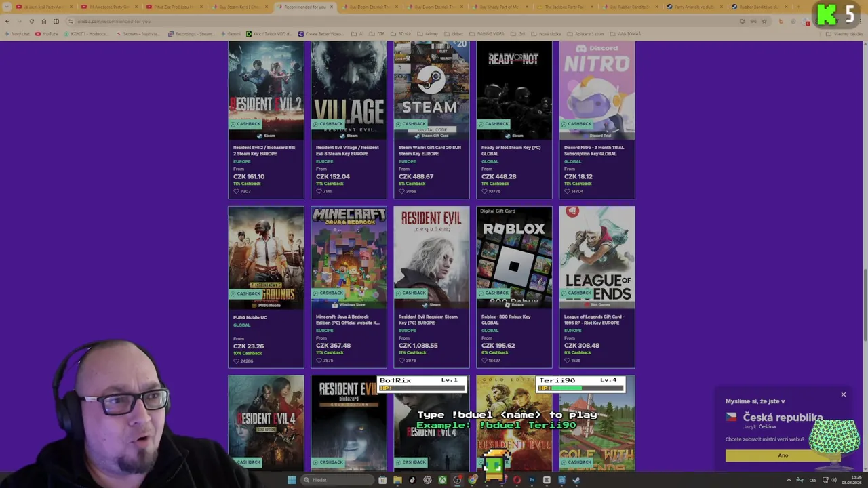The width and height of the screenshot is (868, 488).
Task: Click wishlist heart on PUBG Mobile UC card
Action: [x=237, y=361]
